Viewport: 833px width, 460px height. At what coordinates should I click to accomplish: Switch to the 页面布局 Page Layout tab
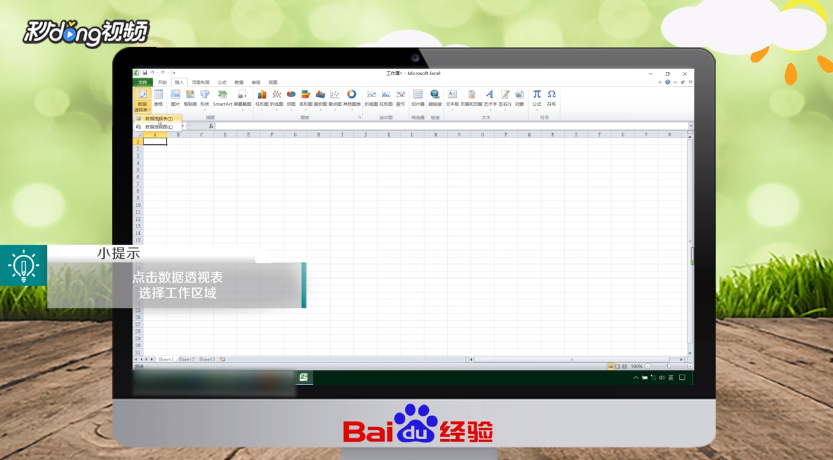click(201, 82)
